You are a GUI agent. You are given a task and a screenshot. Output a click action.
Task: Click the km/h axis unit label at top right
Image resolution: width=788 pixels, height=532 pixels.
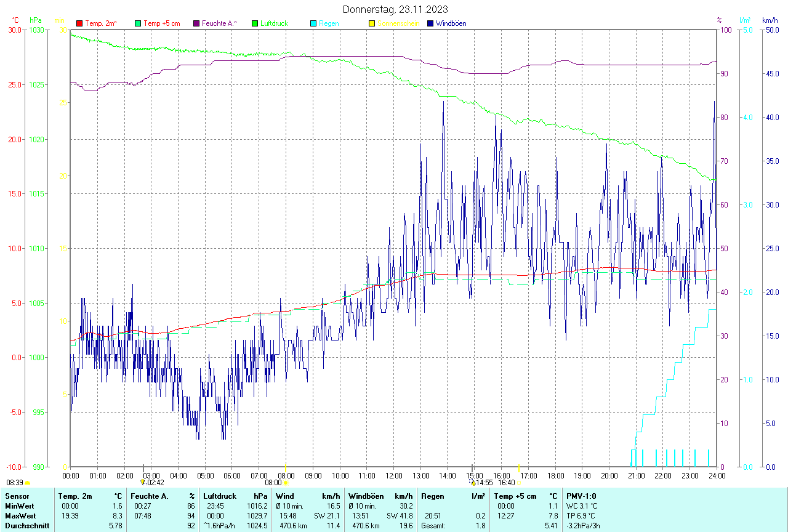tap(770, 20)
